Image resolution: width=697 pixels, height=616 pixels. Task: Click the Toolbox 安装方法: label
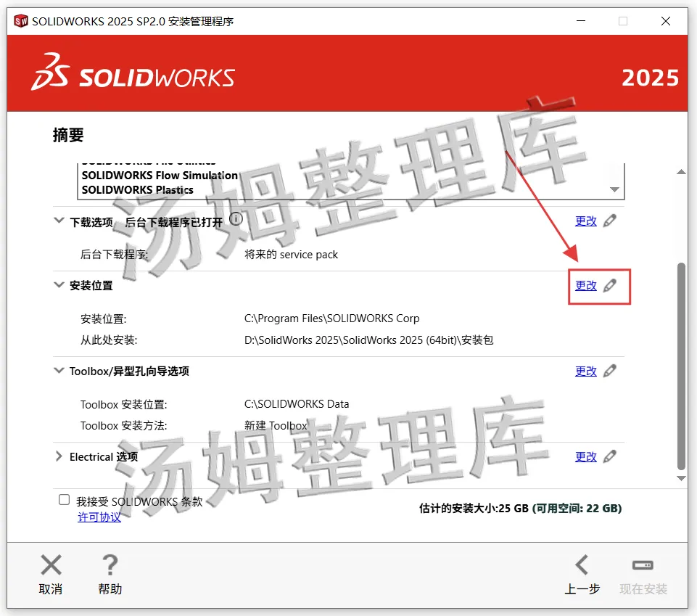pyautogui.click(x=123, y=426)
